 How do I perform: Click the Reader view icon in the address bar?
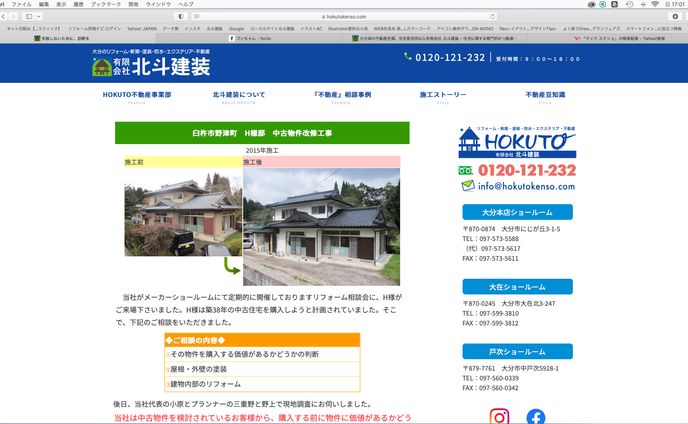coord(197,17)
